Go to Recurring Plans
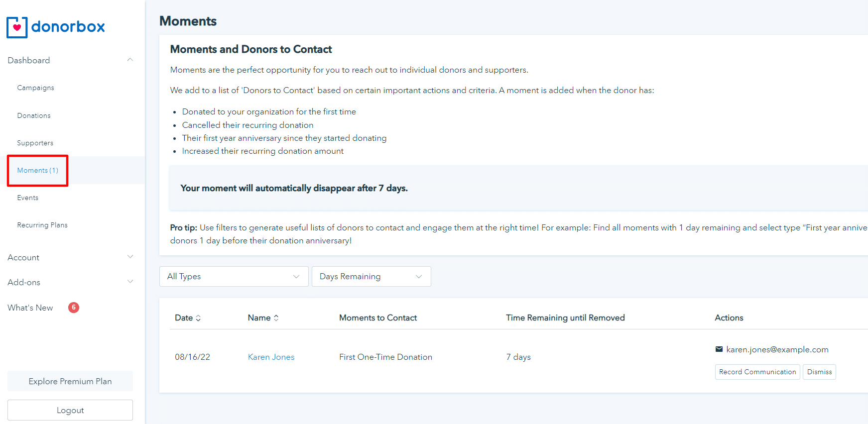 42,225
